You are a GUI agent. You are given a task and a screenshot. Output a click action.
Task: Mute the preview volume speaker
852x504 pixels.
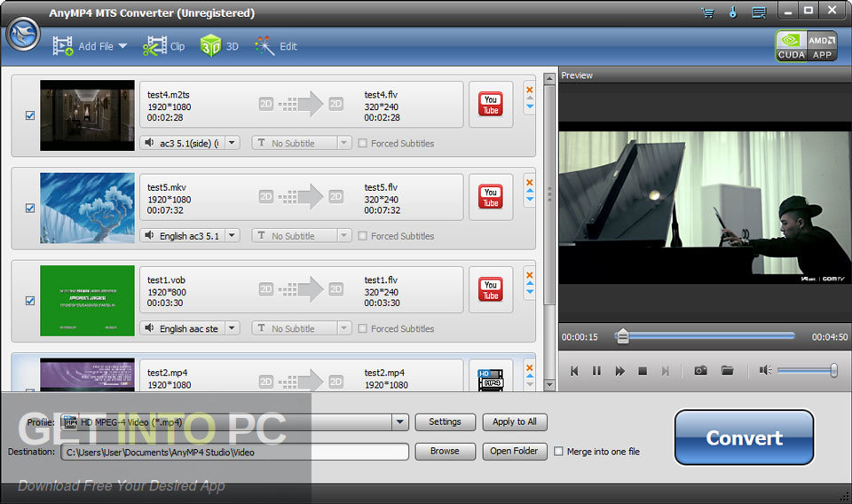point(765,370)
